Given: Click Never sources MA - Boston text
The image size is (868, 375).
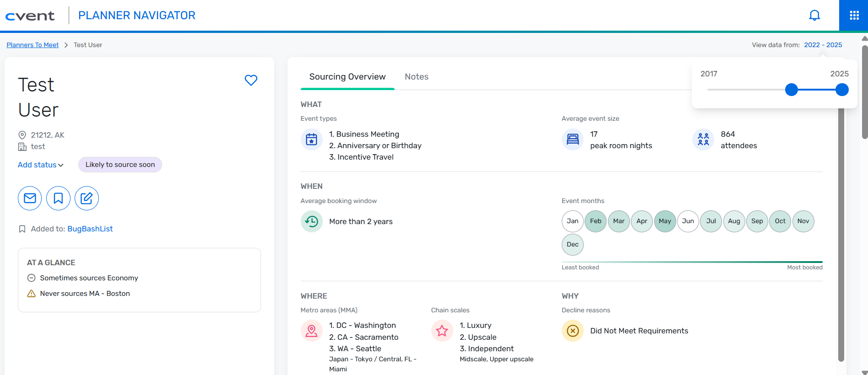Looking at the screenshot, I should [85, 293].
